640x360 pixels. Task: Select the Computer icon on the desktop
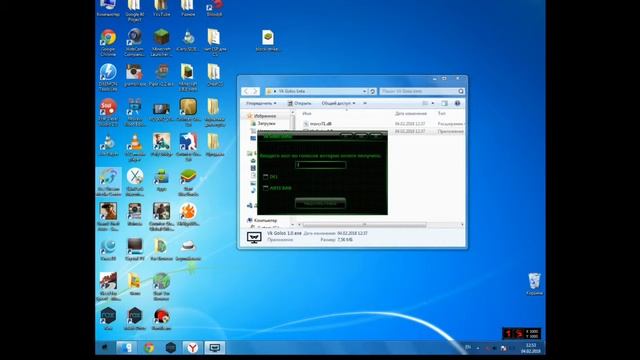click(108, 8)
